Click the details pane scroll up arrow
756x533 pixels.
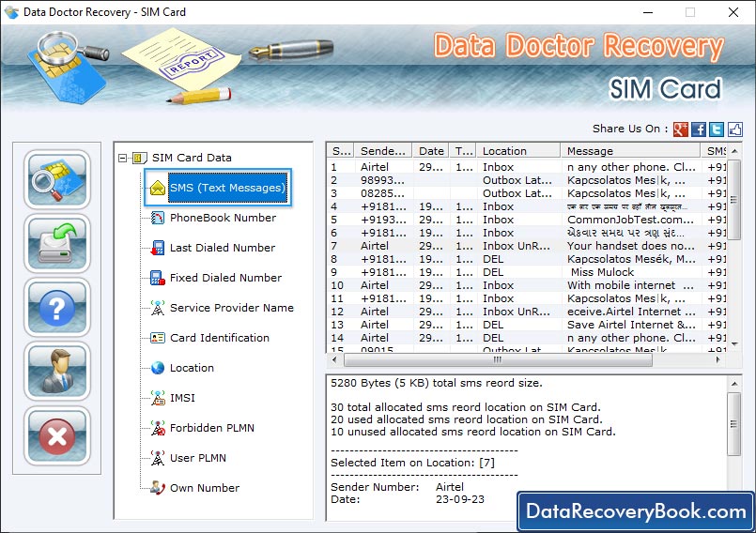734,384
